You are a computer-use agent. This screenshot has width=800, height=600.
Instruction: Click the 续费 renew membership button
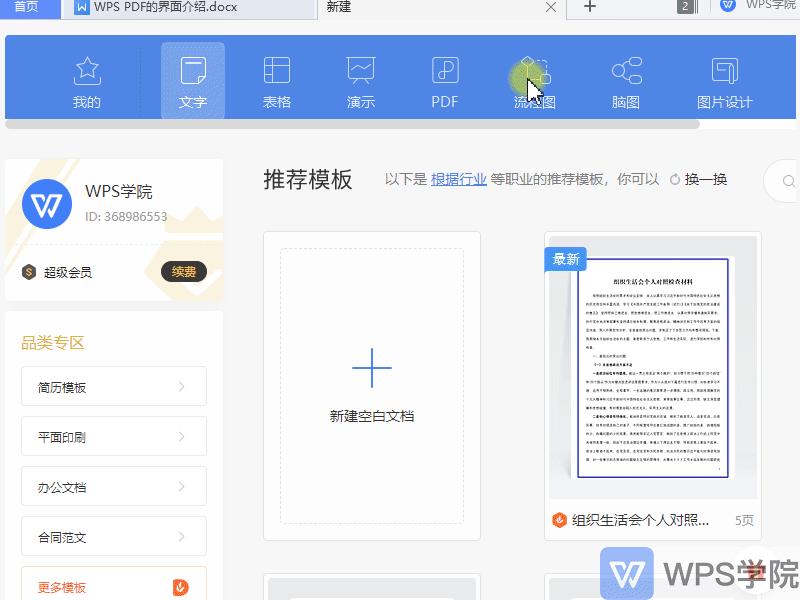click(x=183, y=270)
